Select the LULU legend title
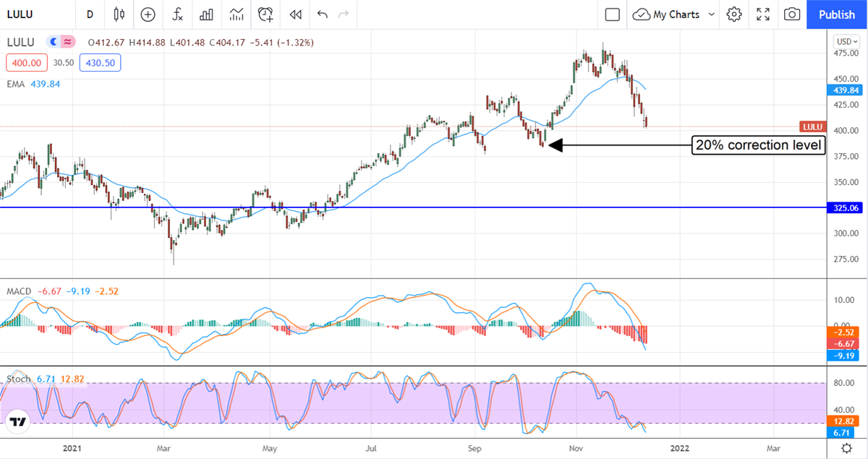This screenshot has width=868, height=459. (x=22, y=43)
